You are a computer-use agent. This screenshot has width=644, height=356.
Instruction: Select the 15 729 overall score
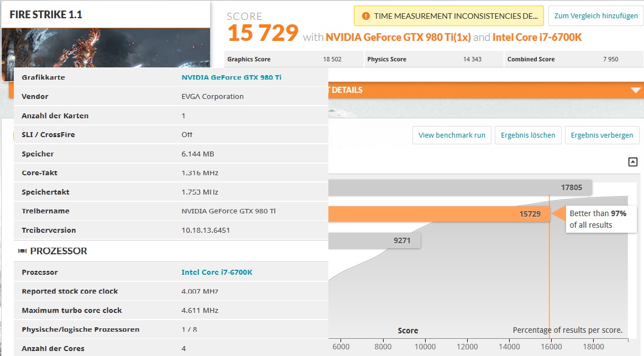(263, 33)
